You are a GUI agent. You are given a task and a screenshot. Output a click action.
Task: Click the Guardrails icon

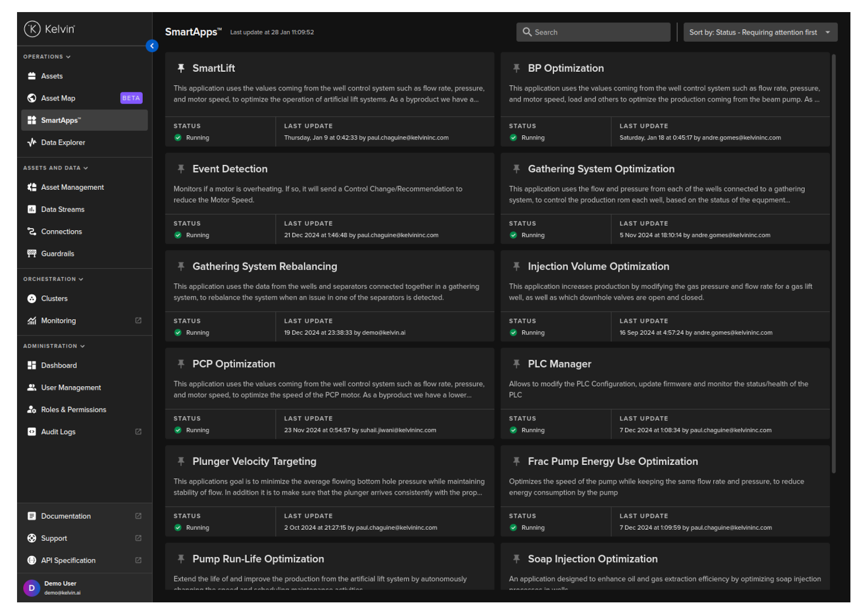pyautogui.click(x=32, y=254)
